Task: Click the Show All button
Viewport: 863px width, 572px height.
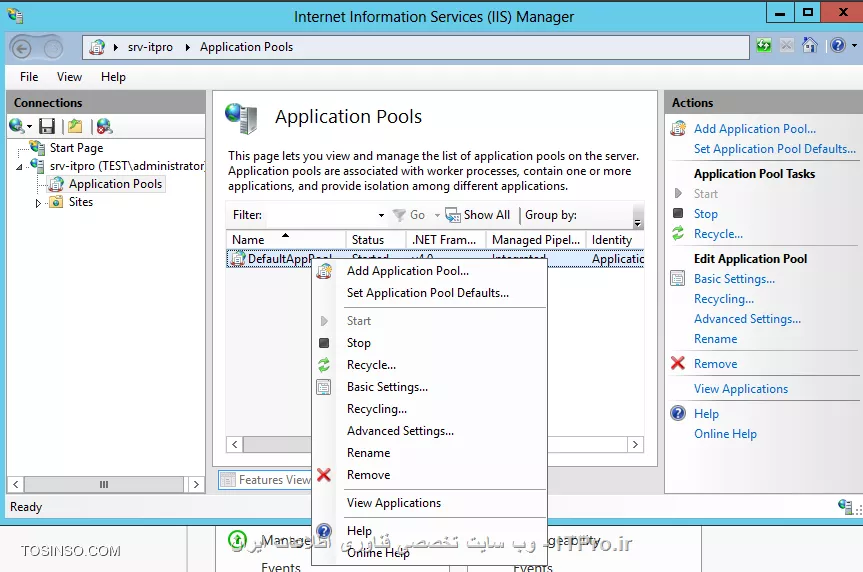Action: pyautogui.click(x=478, y=215)
